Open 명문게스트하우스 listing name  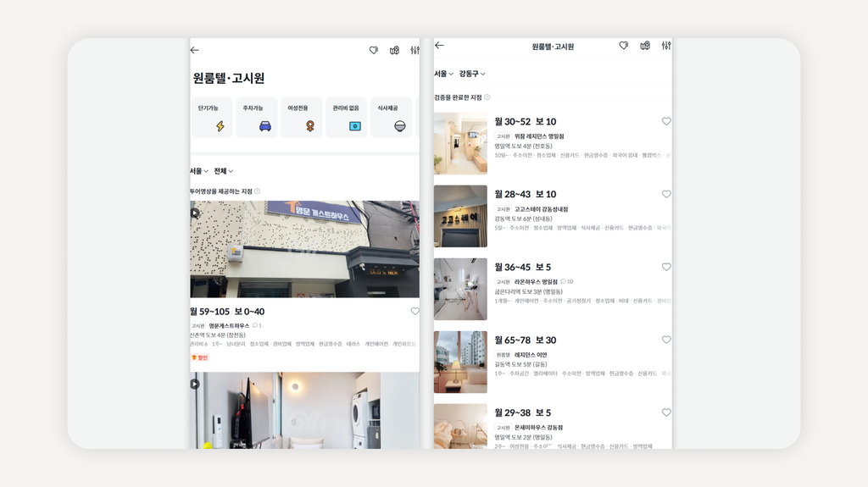pos(229,326)
